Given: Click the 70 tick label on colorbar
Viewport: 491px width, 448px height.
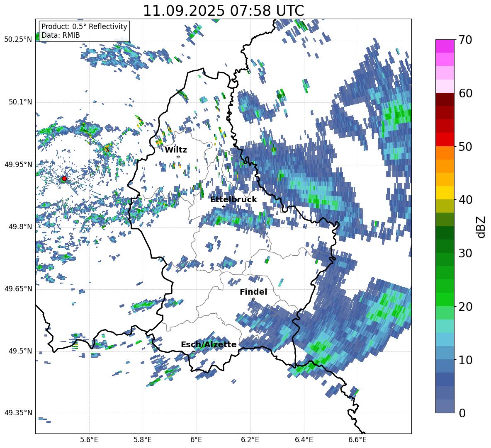Looking at the screenshot, I should click(465, 40).
